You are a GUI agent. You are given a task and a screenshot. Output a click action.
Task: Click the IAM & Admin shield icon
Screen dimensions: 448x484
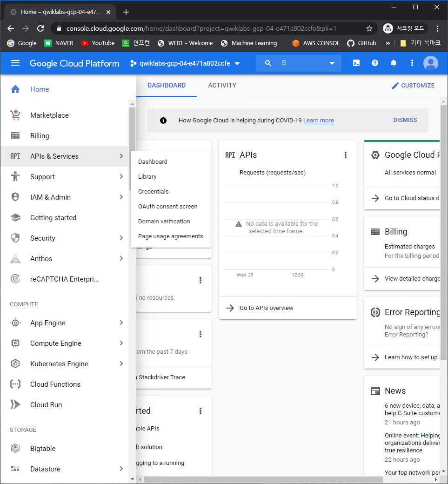(x=15, y=197)
